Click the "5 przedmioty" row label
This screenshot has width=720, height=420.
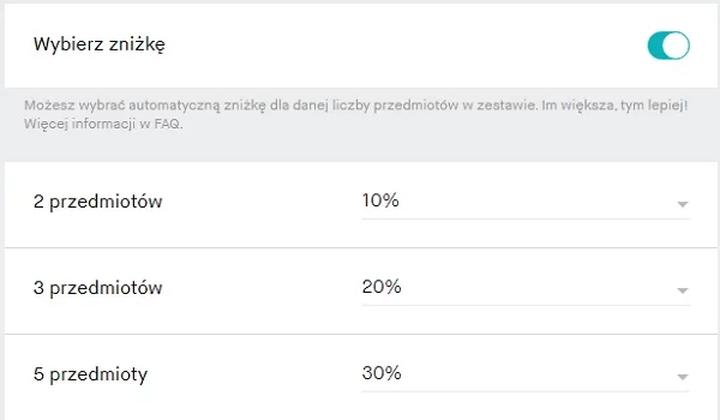(x=90, y=375)
